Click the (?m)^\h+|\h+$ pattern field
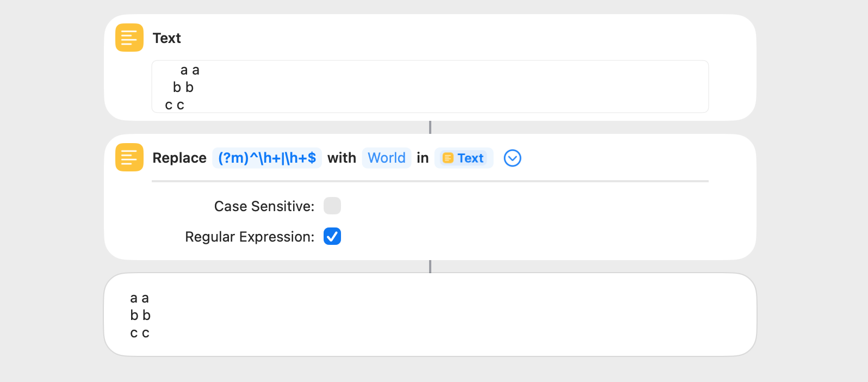 tap(266, 158)
